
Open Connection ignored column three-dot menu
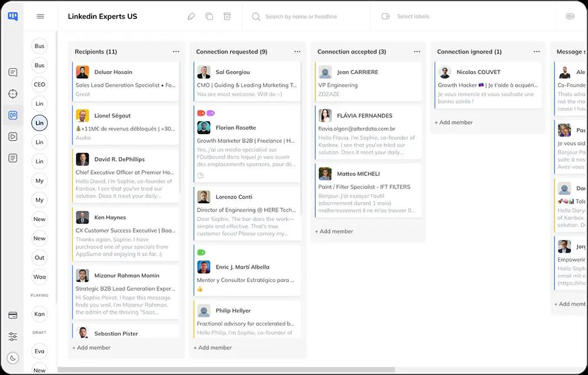537,51
